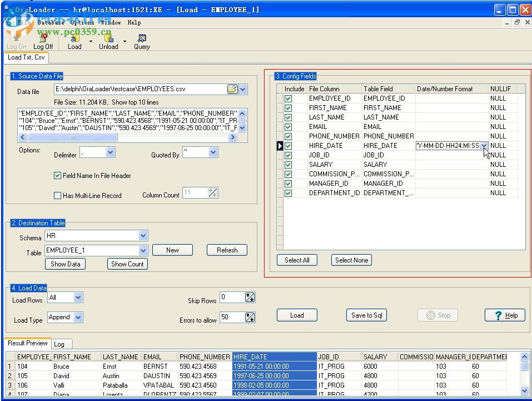532x401 pixels.
Task: Expand the Schema dropdown showing HR
Action: pos(143,236)
